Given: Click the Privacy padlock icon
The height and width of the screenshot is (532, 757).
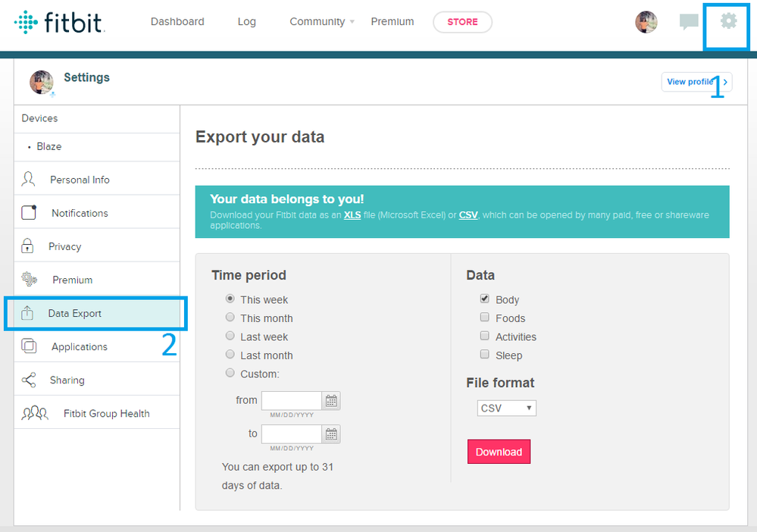Looking at the screenshot, I should (x=27, y=246).
